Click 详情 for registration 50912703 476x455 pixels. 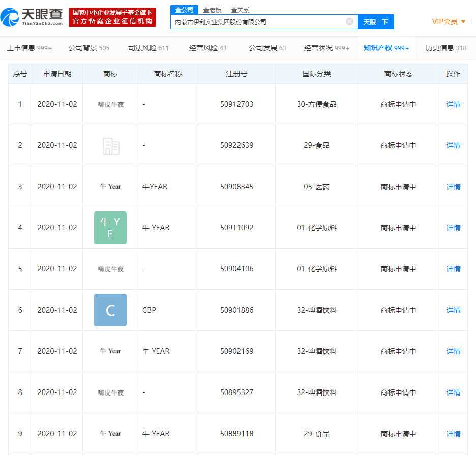pos(453,104)
